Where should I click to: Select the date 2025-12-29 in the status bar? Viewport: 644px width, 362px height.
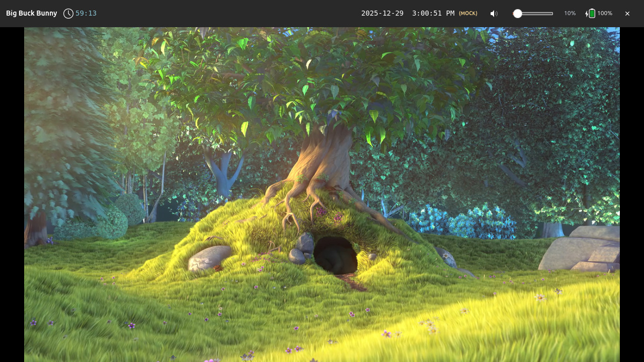point(382,13)
